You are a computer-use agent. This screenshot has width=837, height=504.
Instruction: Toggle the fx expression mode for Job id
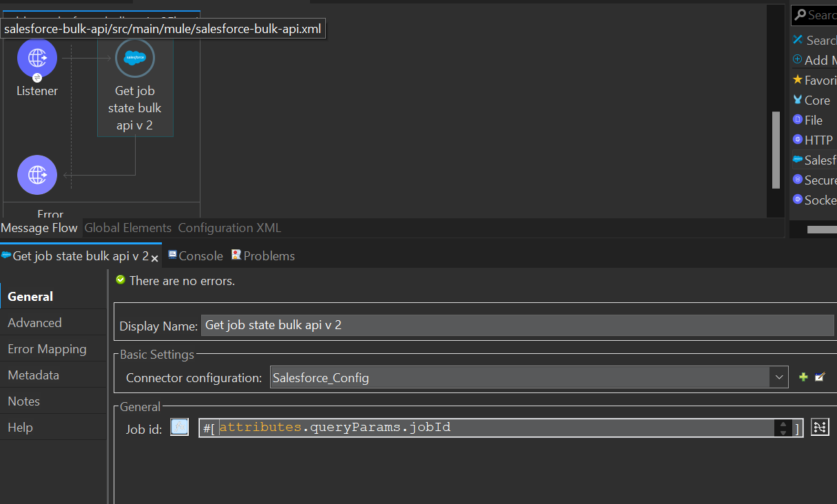(x=179, y=428)
